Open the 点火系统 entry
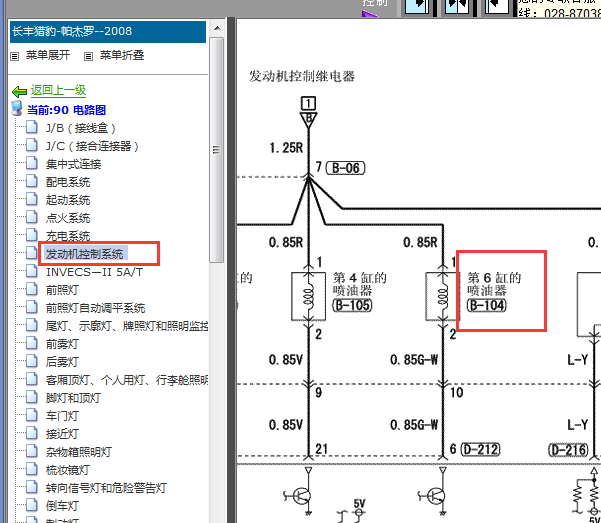Image resolution: width=601 pixels, height=523 pixels. pos(68,218)
